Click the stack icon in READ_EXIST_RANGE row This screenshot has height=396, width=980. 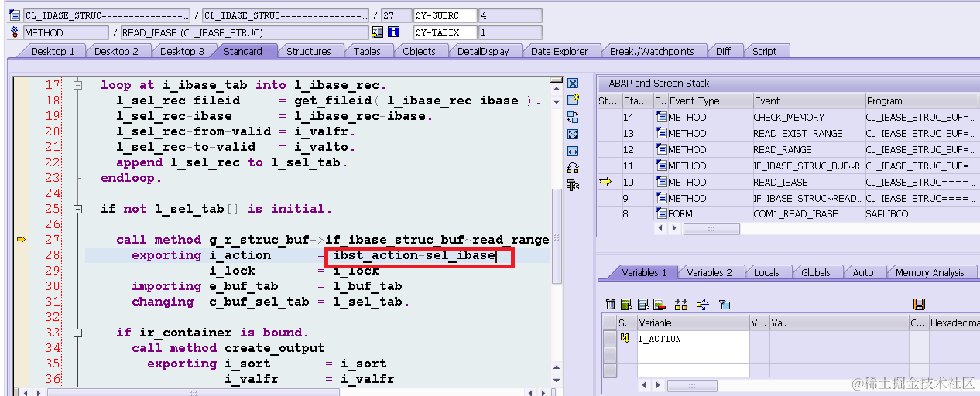point(662,133)
